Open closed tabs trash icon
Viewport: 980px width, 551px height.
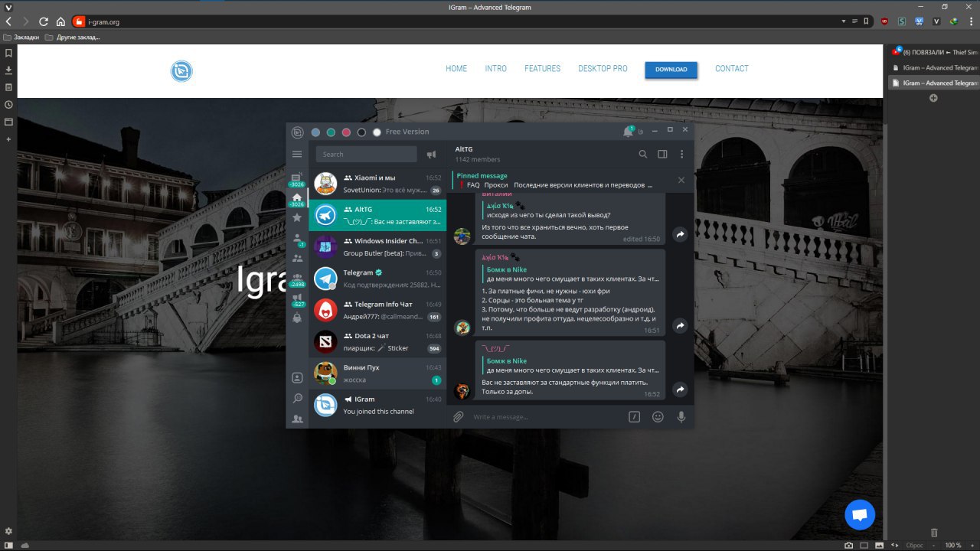pyautogui.click(x=933, y=532)
